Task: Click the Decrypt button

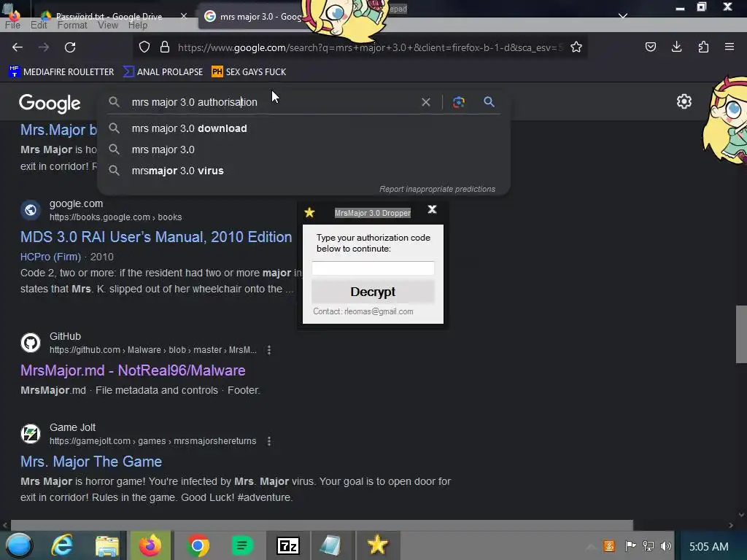Action: (x=373, y=292)
